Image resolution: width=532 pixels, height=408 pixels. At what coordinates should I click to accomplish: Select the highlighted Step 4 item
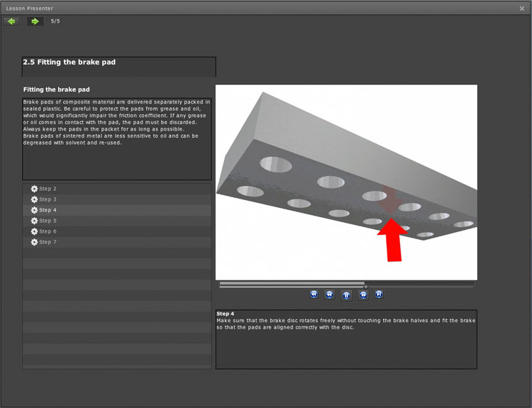(x=48, y=210)
